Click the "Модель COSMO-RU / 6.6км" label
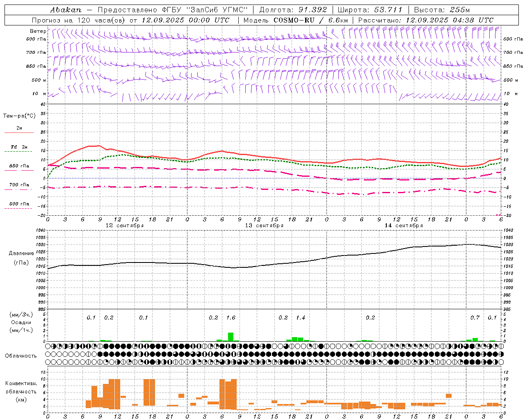 (296, 20)
